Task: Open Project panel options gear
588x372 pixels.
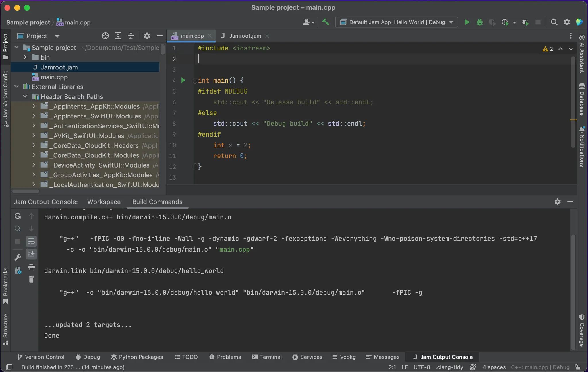Action: pyautogui.click(x=147, y=36)
